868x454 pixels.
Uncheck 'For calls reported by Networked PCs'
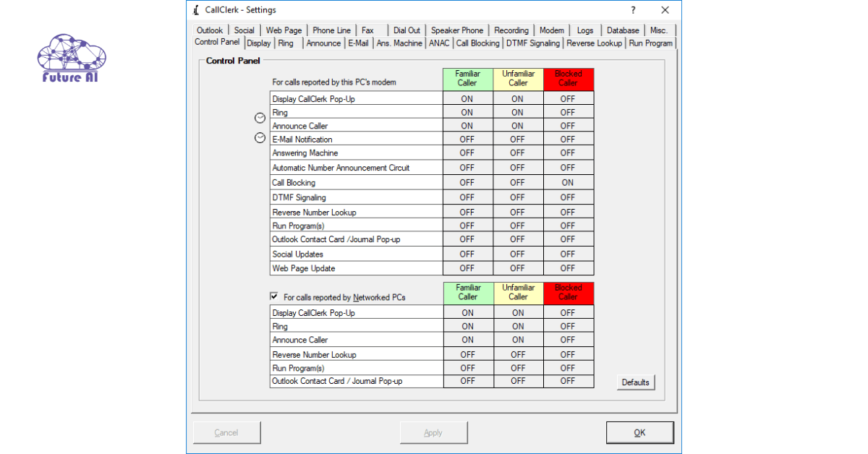tap(273, 296)
